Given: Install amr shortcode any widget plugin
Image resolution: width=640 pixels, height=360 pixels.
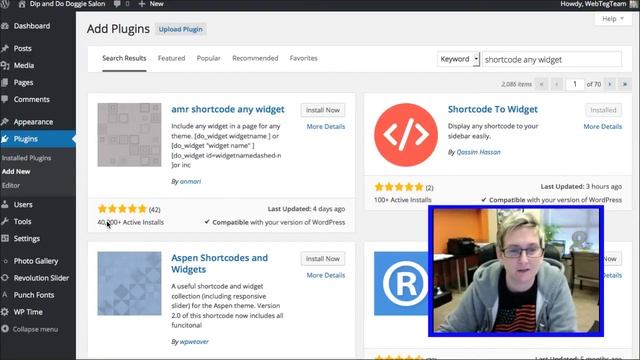Looking at the screenshot, I should [323, 110].
